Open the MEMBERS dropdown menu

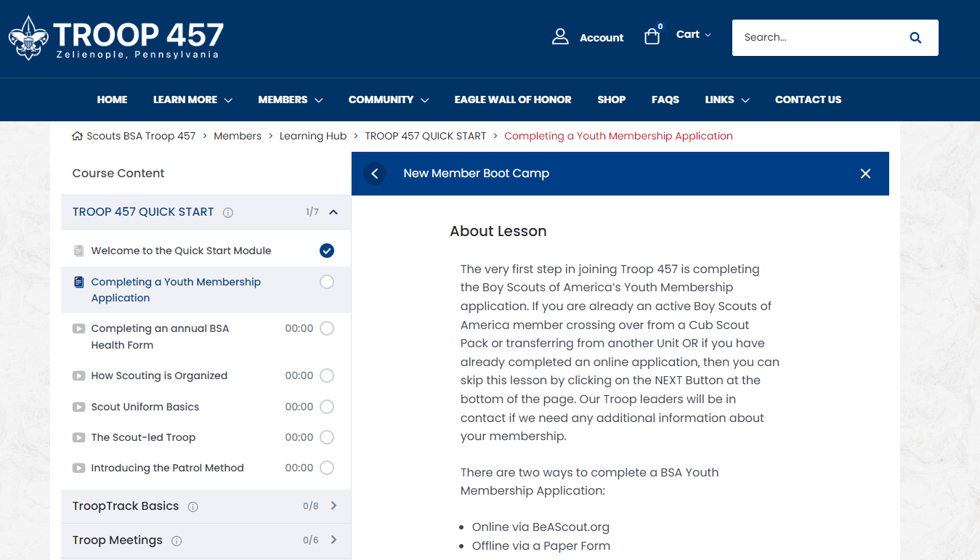291,100
